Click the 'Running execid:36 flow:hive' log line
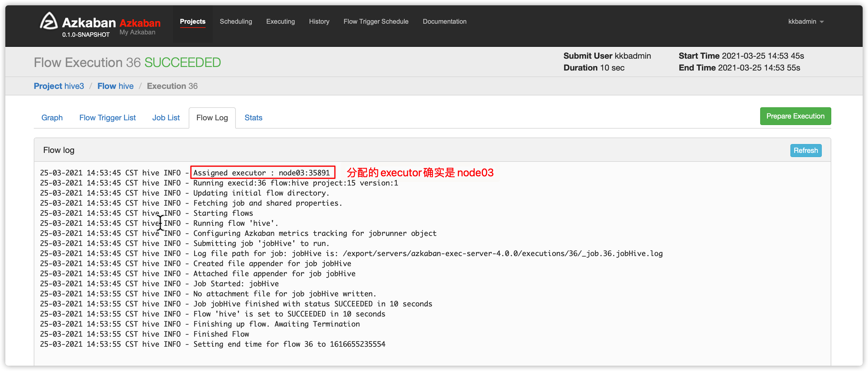 [219, 183]
